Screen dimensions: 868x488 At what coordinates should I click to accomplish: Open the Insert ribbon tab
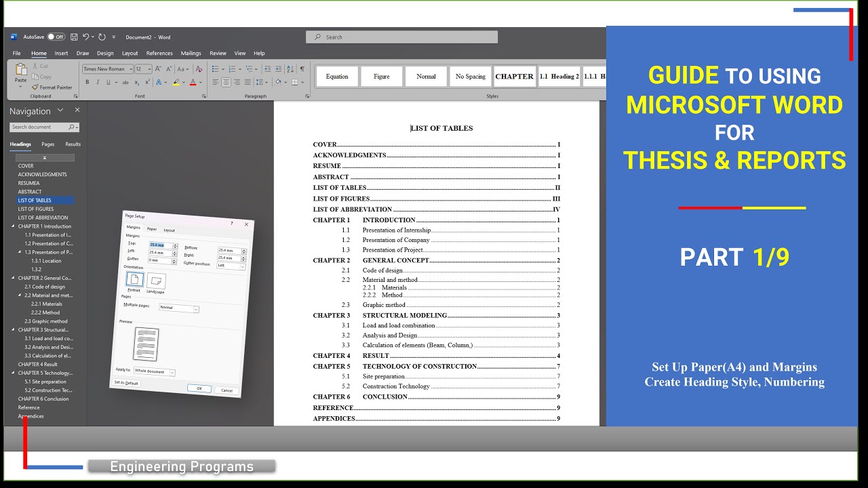pyautogui.click(x=61, y=53)
